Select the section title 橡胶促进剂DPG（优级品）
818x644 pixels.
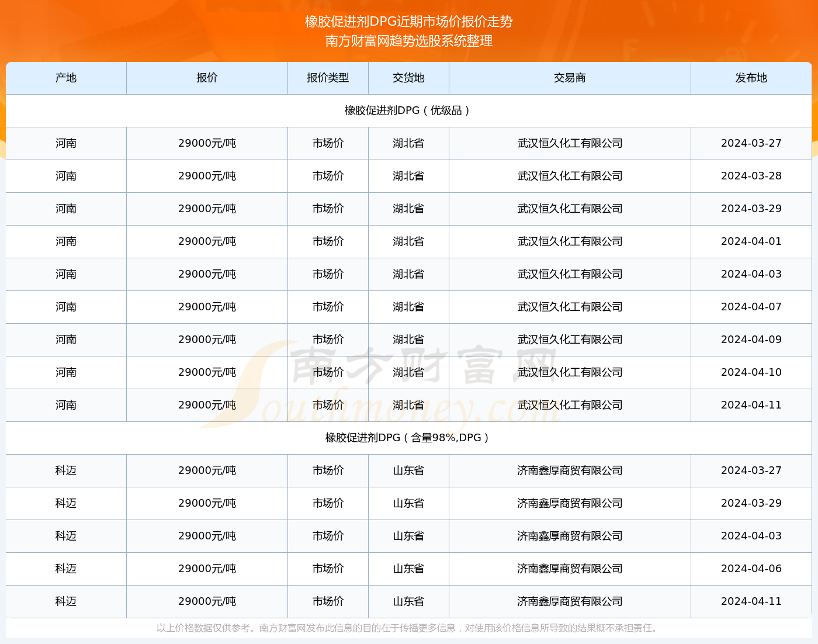pyautogui.click(x=408, y=110)
